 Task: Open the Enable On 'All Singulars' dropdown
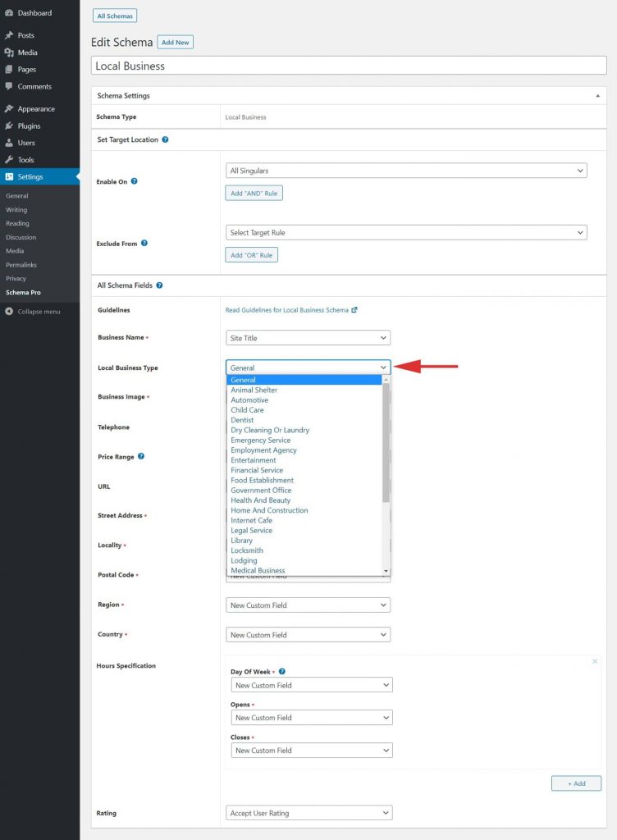[406, 171]
